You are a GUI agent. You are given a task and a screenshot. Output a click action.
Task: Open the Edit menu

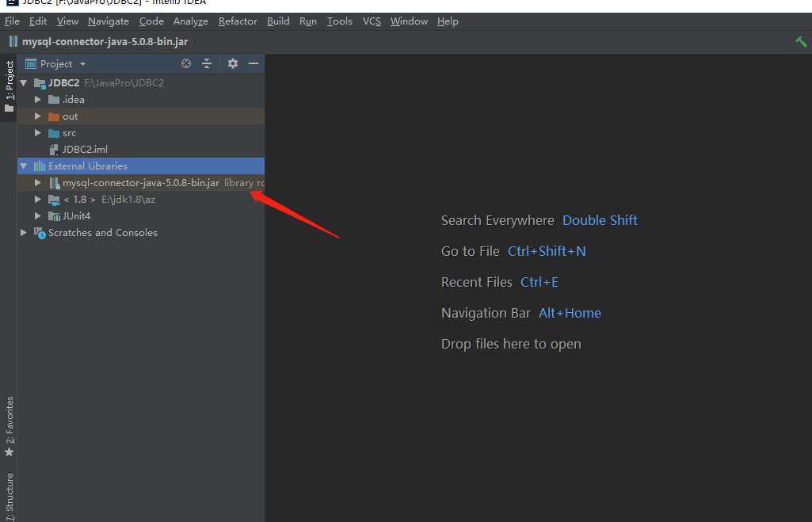pyautogui.click(x=38, y=21)
